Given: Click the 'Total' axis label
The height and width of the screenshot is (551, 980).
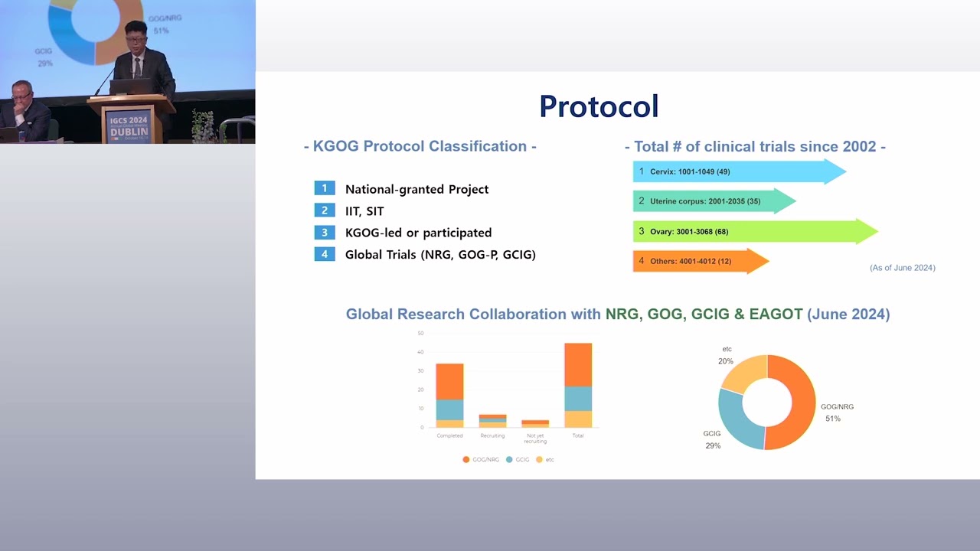Looking at the screenshot, I should 578,435.
